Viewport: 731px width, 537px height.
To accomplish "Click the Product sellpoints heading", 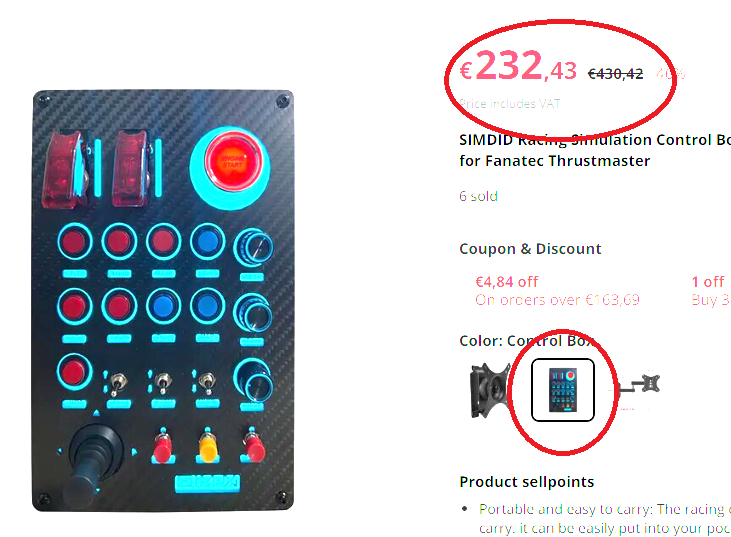I will [526, 482].
